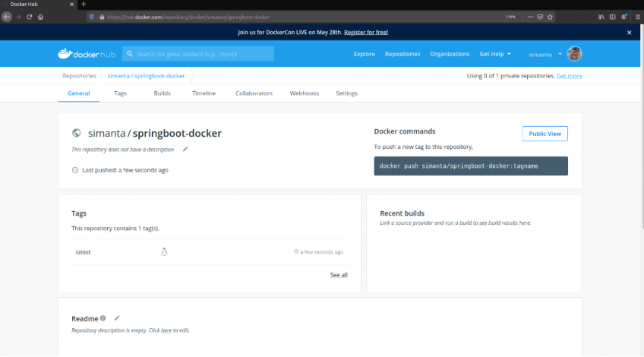This screenshot has width=644, height=357.
Task: Click Explore in the top navigation
Action: (365, 54)
